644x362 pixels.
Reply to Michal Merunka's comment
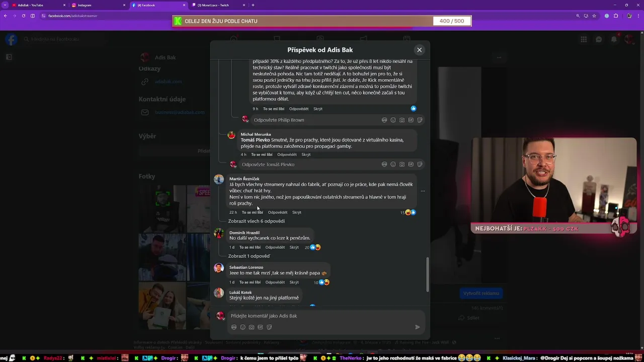click(287, 154)
